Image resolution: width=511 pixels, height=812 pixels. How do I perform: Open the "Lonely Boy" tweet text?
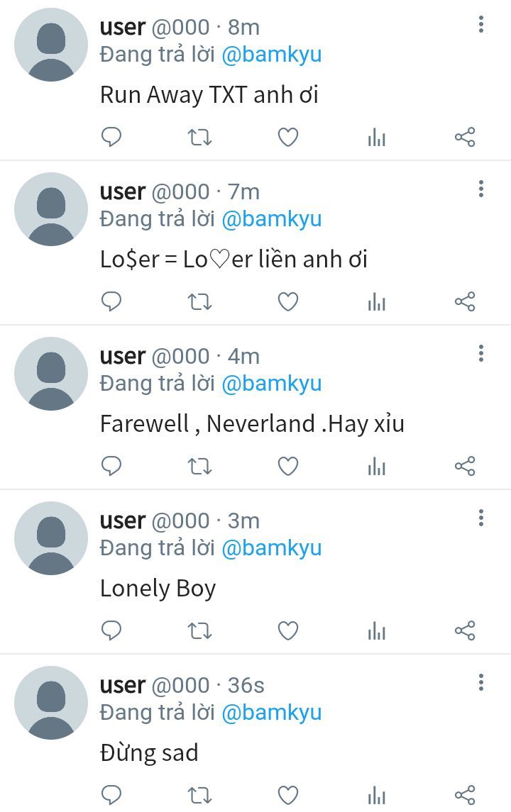[158, 589]
